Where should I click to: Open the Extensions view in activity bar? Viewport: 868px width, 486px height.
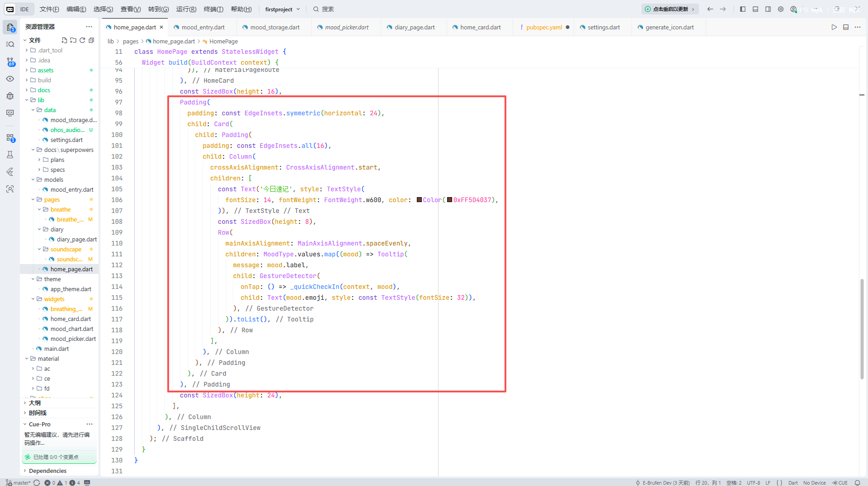(x=10, y=137)
